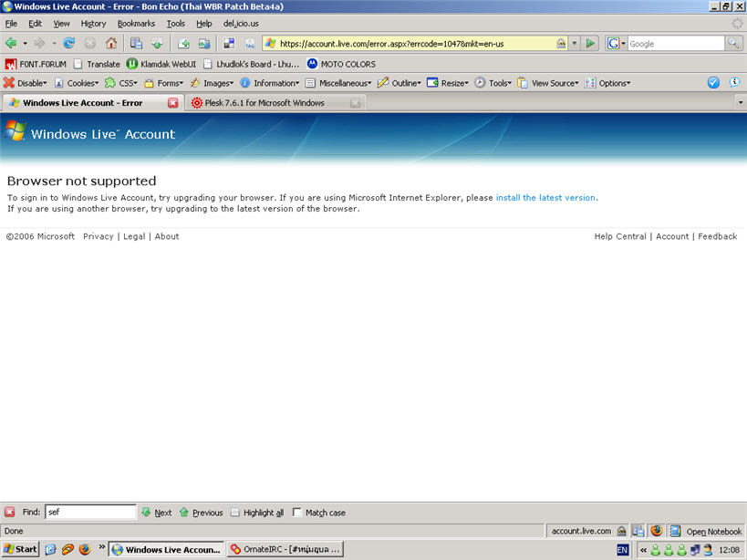This screenshot has width=747, height=560.
Task: Click inside the Find text field
Action: click(x=89, y=512)
